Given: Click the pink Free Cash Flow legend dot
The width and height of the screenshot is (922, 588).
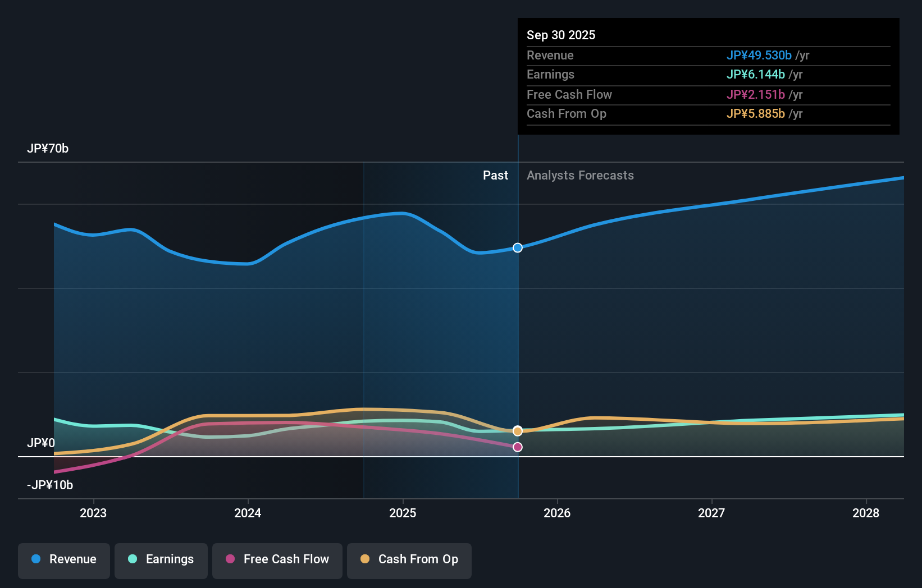Looking at the screenshot, I should click(x=231, y=559).
